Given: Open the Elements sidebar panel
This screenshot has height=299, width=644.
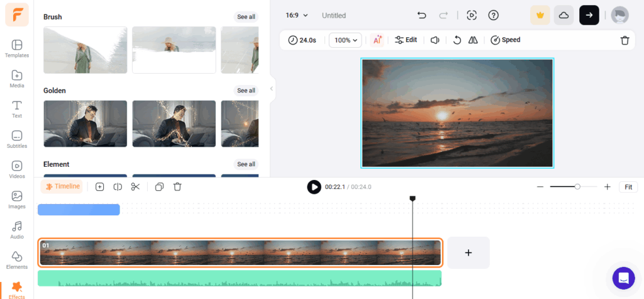Looking at the screenshot, I should 17,260.
